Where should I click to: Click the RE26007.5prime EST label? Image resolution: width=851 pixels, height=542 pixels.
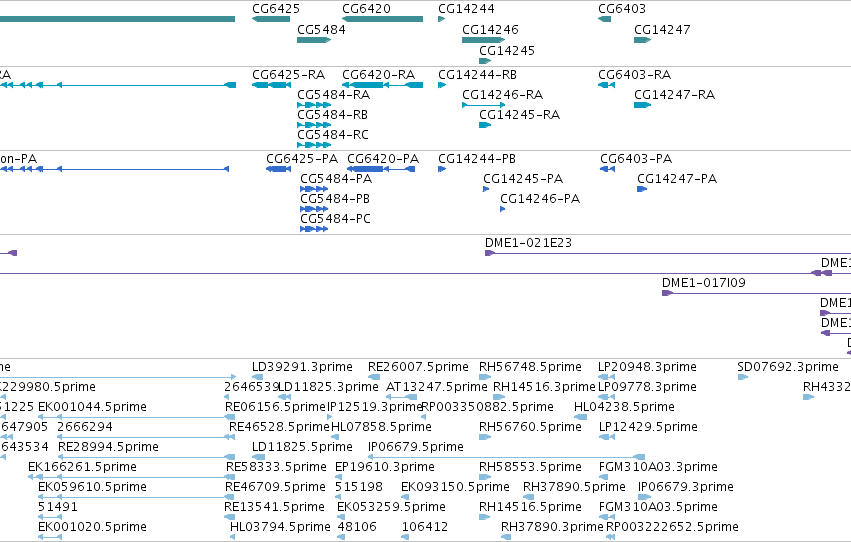418,367
